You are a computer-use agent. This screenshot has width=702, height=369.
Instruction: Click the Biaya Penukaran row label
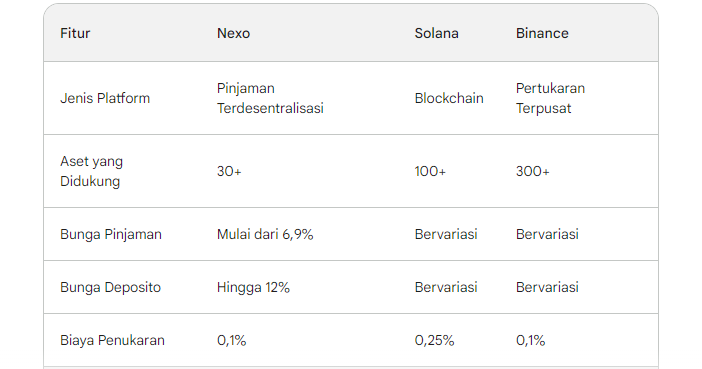coord(112,340)
